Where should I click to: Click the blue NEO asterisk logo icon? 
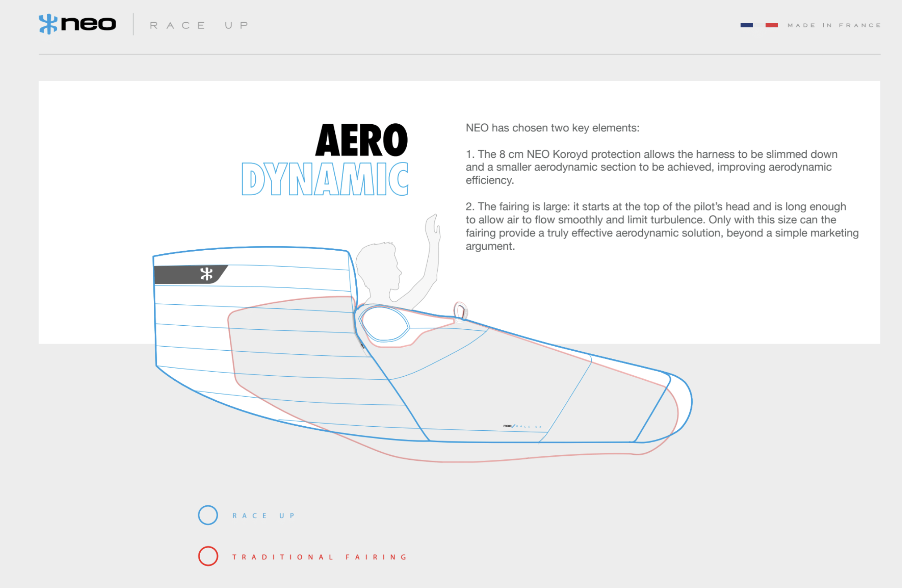click(48, 24)
